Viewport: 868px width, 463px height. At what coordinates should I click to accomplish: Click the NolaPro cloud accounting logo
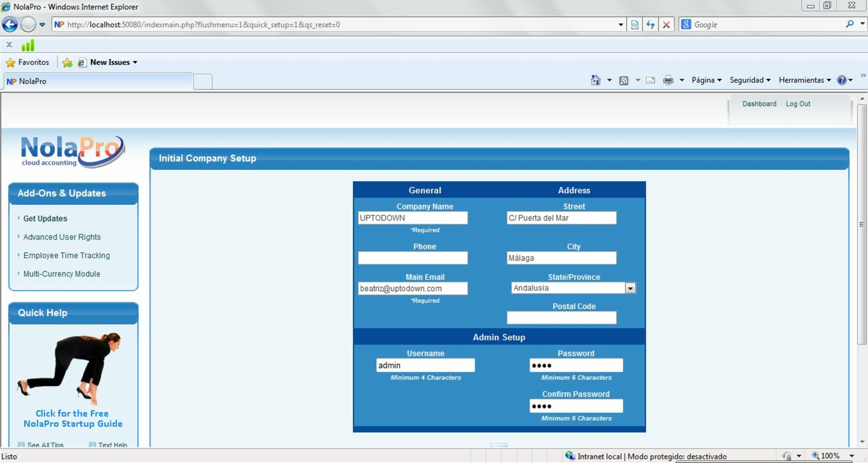72,152
